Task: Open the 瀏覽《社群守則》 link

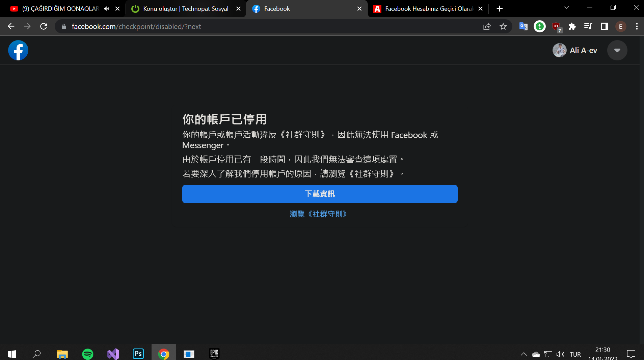Action: coord(318,214)
